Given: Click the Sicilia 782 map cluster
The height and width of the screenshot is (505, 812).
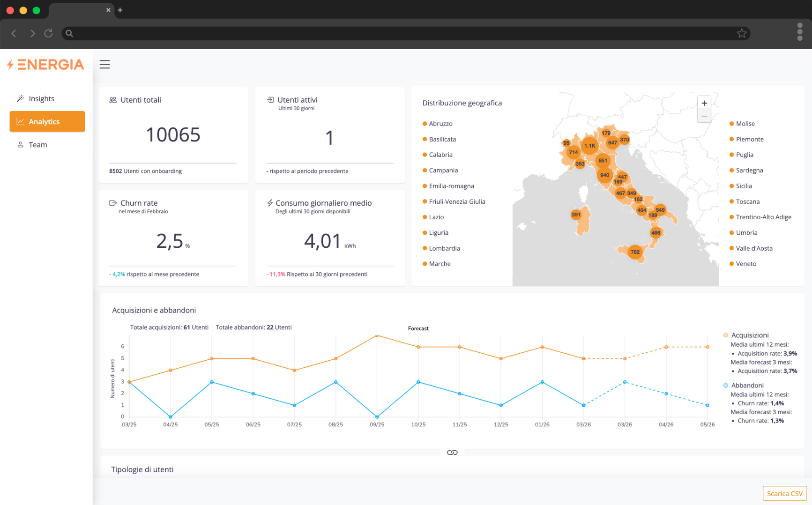Looking at the screenshot, I should (x=635, y=252).
